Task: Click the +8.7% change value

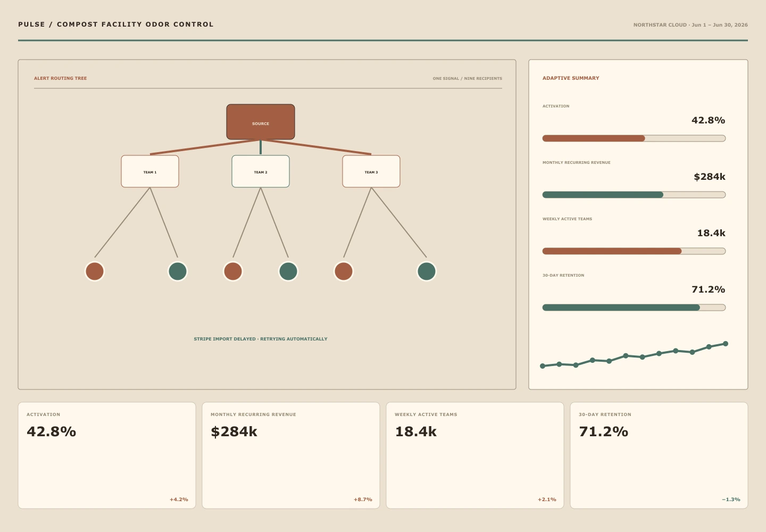Action: pos(363,500)
